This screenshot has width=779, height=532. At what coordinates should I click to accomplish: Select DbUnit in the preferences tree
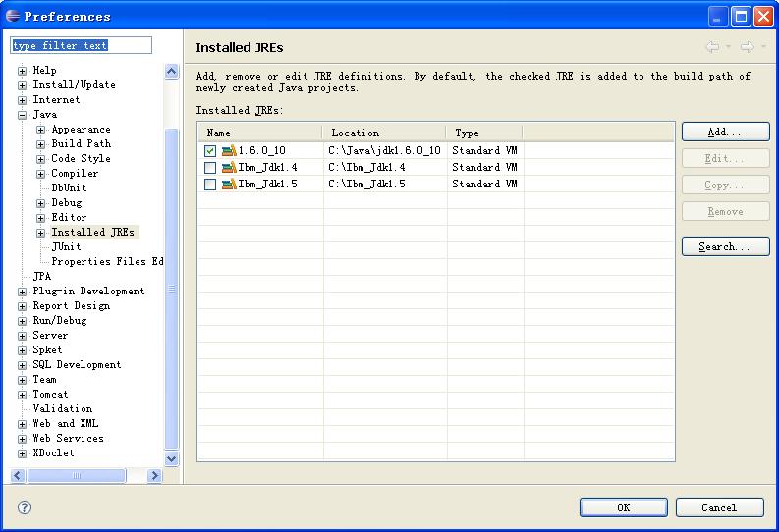click(69, 187)
